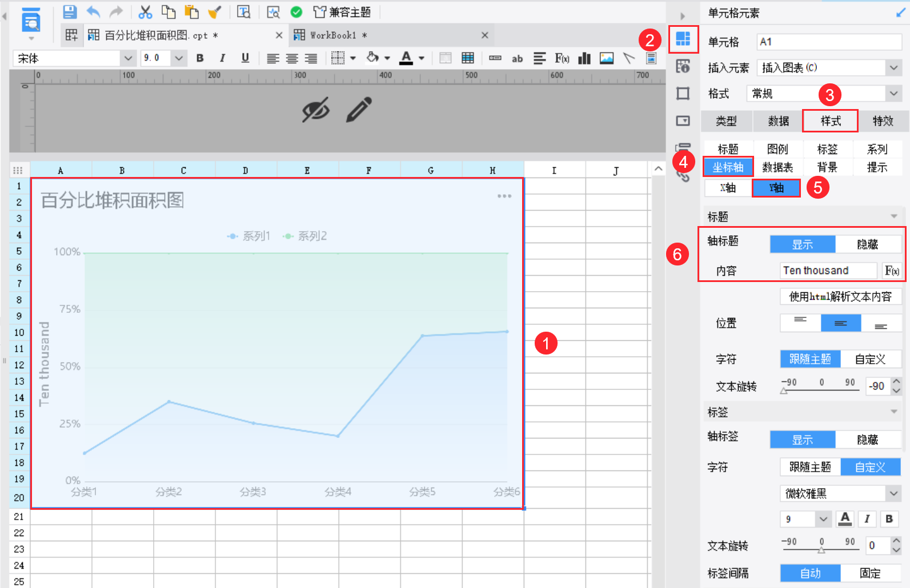Cut selection with the scissors icon

click(146, 12)
